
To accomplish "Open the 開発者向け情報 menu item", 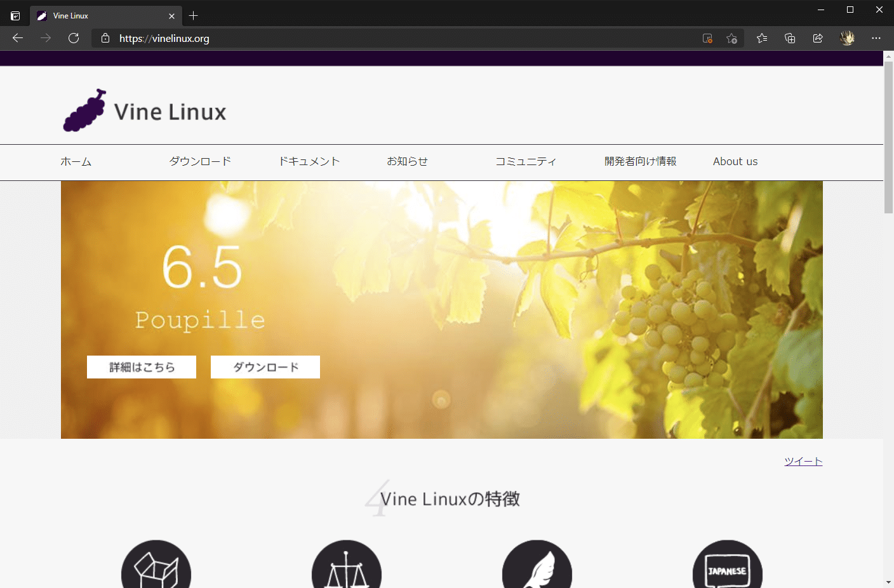I will click(641, 162).
